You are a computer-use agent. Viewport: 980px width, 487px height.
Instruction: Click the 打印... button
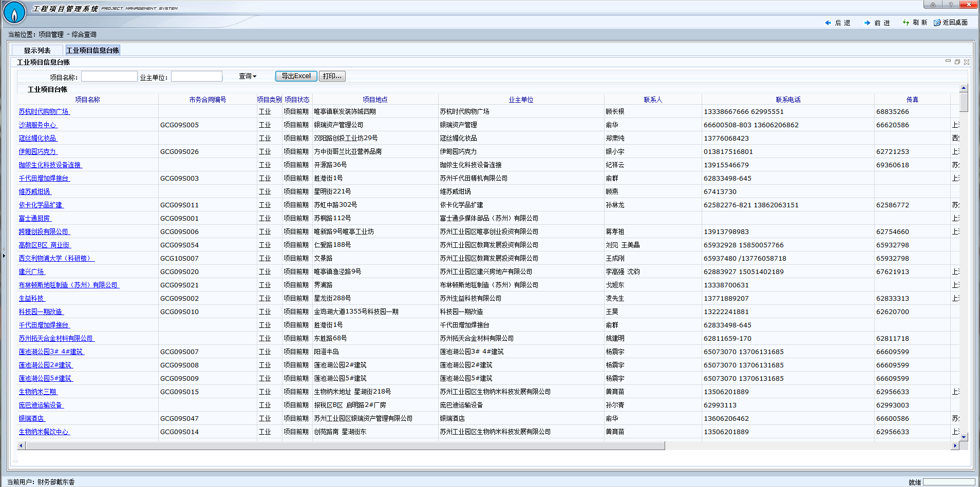pyautogui.click(x=332, y=76)
